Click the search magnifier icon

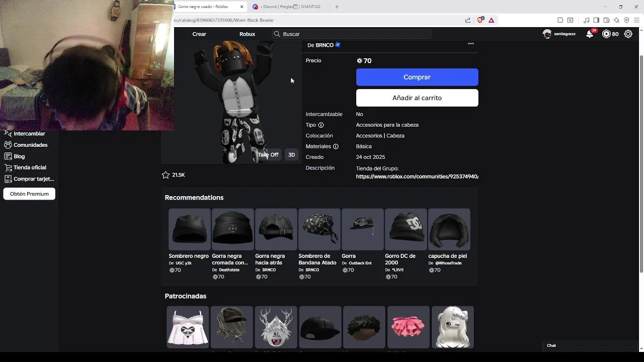click(277, 34)
